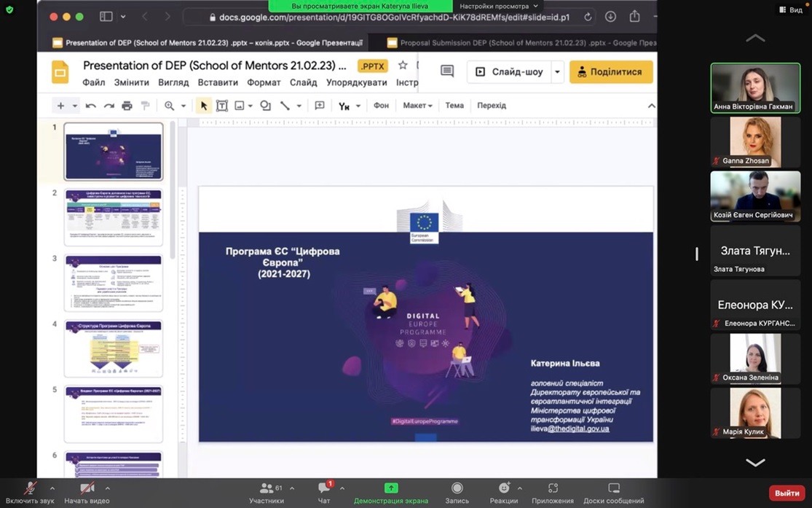Open Макет layout dropdown

pyautogui.click(x=417, y=105)
